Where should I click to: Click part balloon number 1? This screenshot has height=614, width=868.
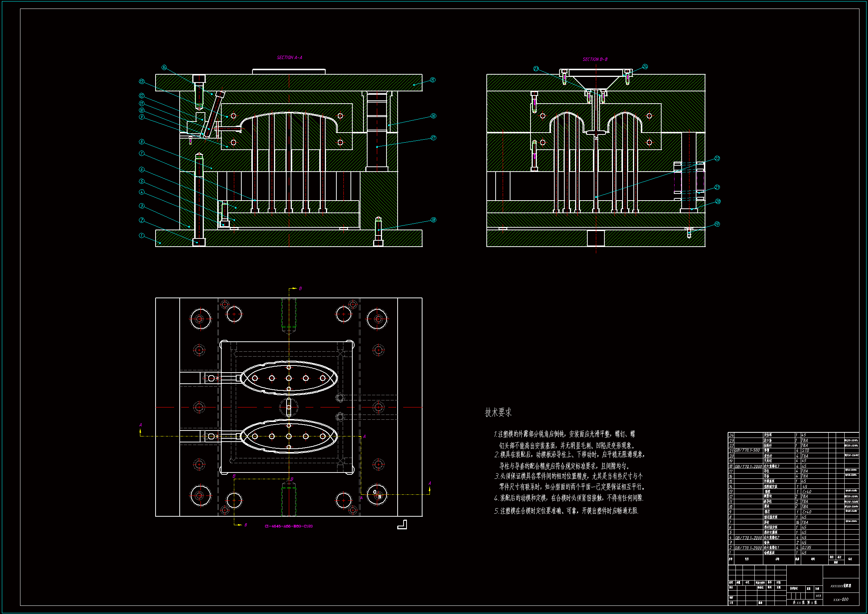141,235
